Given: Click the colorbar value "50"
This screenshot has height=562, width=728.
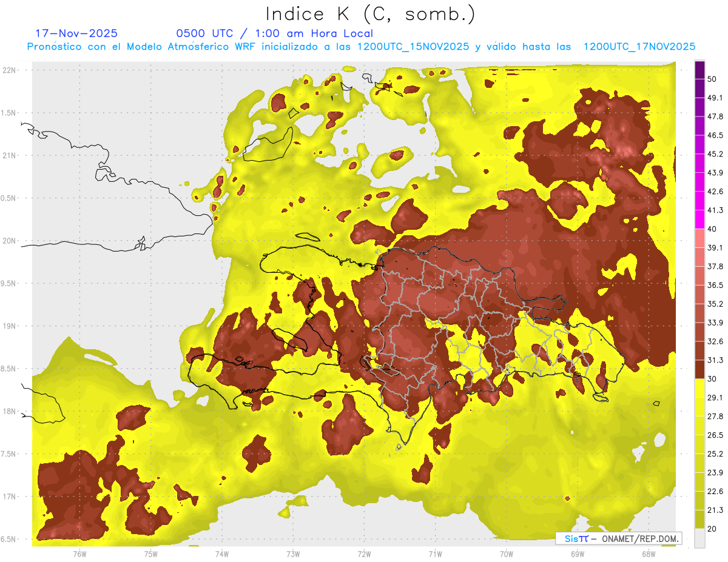Looking at the screenshot, I should [x=712, y=79].
